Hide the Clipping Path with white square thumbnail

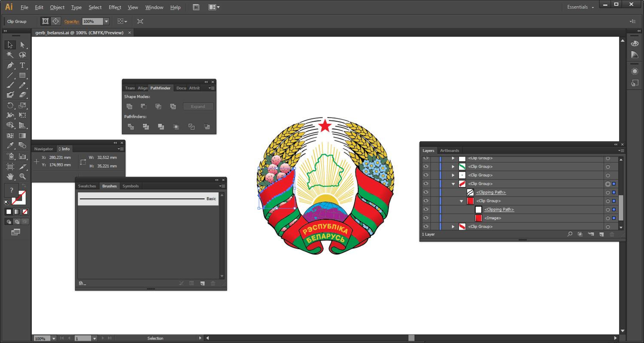click(x=426, y=209)
